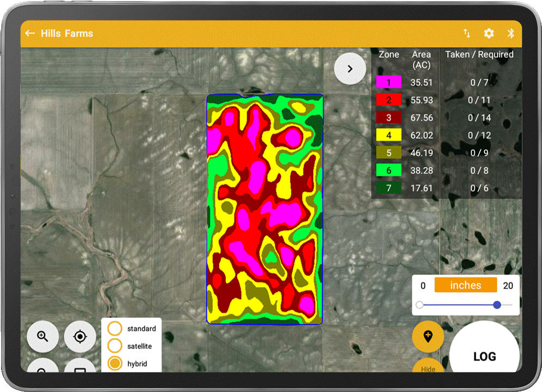Click the white minimum slider handle
Screen dimensions: 542x392
coord(420,305)
